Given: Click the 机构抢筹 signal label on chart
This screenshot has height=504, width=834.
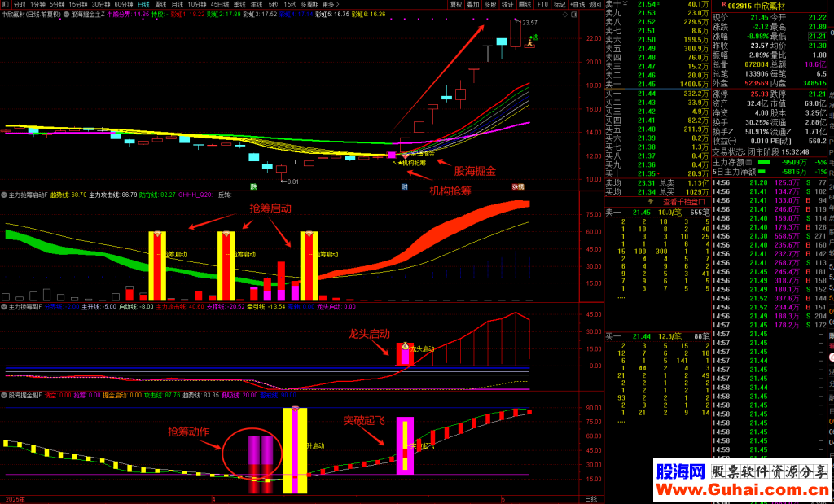Looking at the screenshot, I should pyautogui.click(x=413, y=163).
